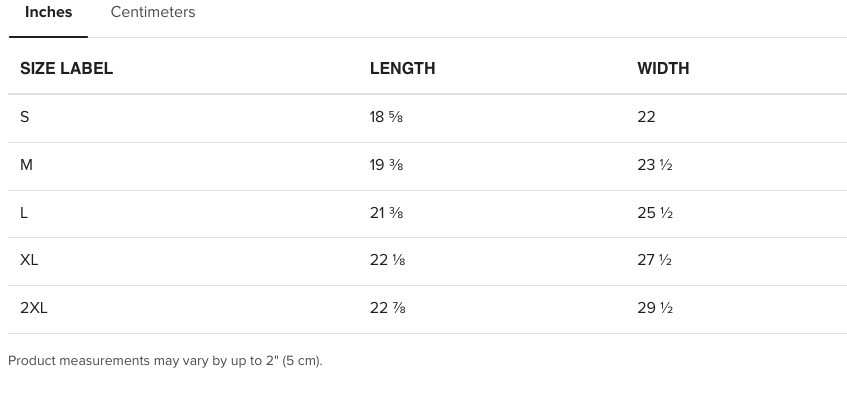Click the product measurements disclaimer text
847x396 pixels.
165,361
